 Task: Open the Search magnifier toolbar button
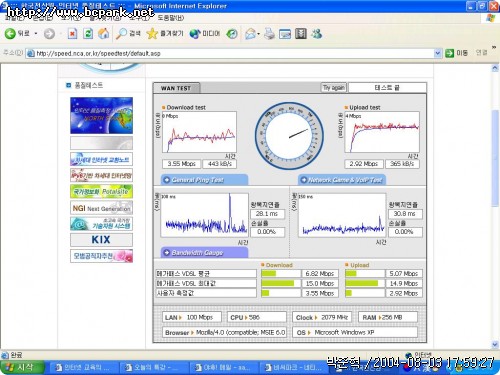(128, 34)
